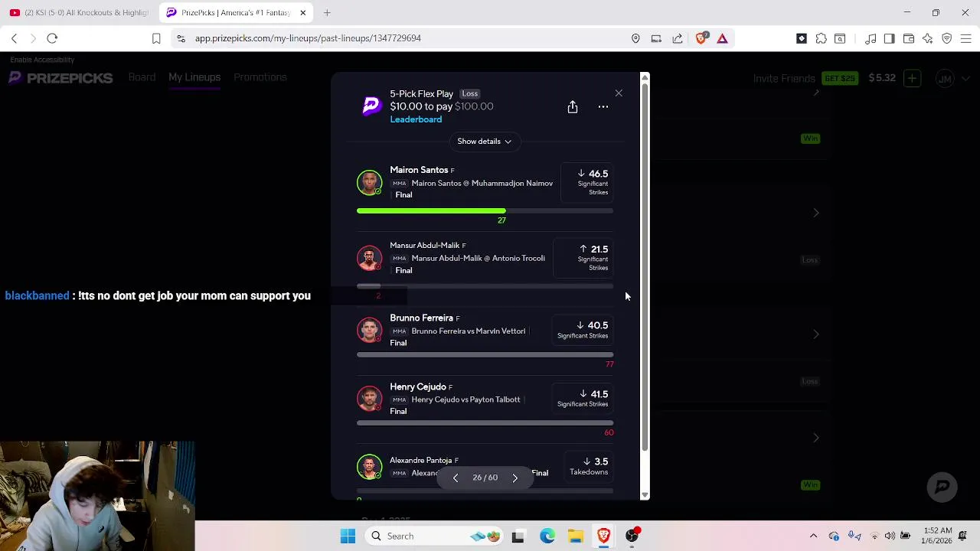Open the Promotions nav tab
The image size is (980, 551).
click(260, 77)
